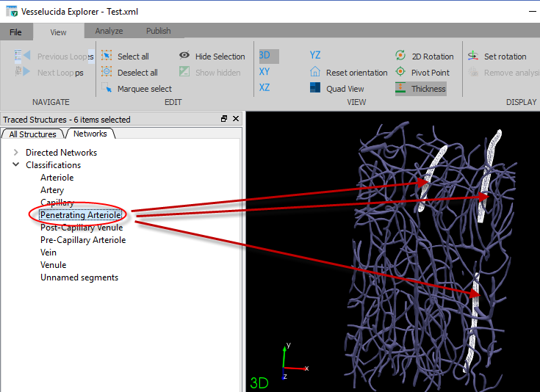Viewport: 540px width, 392px height.
Task: Click the Set rotation icon
Action: [473, 56]
